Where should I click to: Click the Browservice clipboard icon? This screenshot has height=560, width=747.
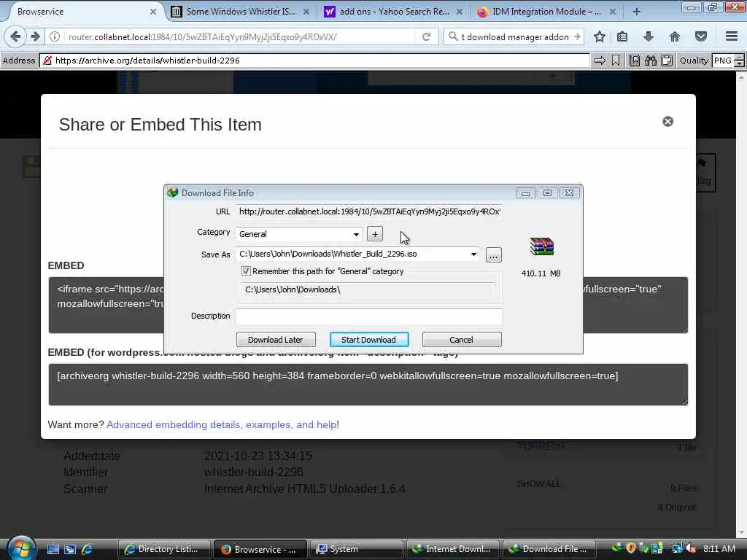point(667,61)
